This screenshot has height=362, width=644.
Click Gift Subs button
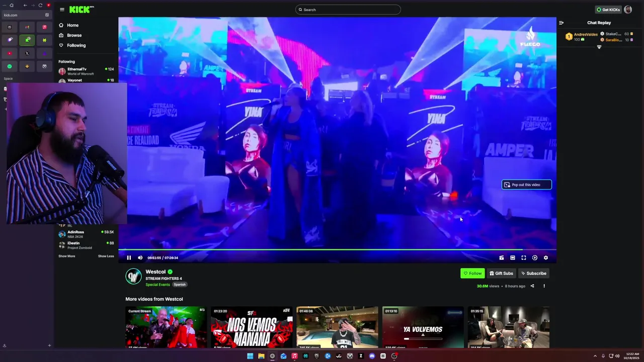(501, 274)
